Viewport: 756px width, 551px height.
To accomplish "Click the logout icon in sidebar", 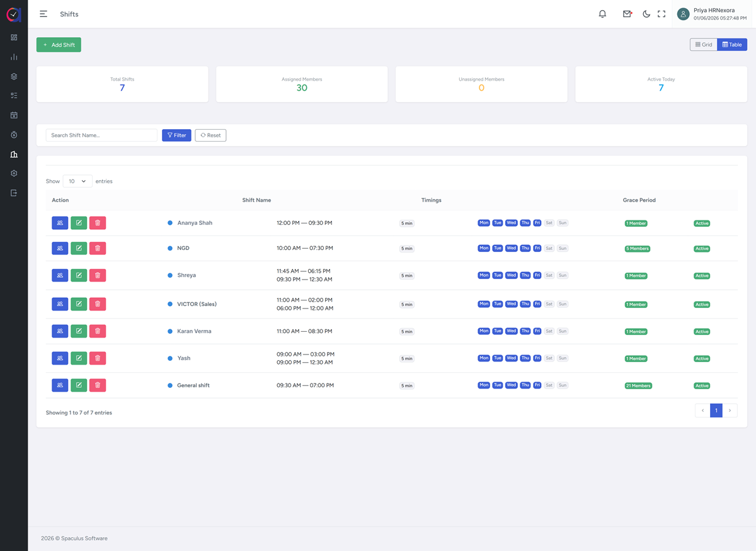I will [14, 193].
